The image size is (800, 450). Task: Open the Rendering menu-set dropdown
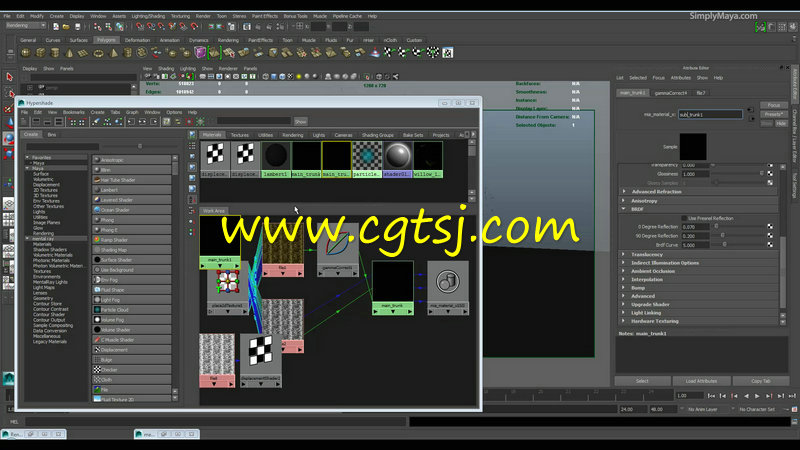26,26
